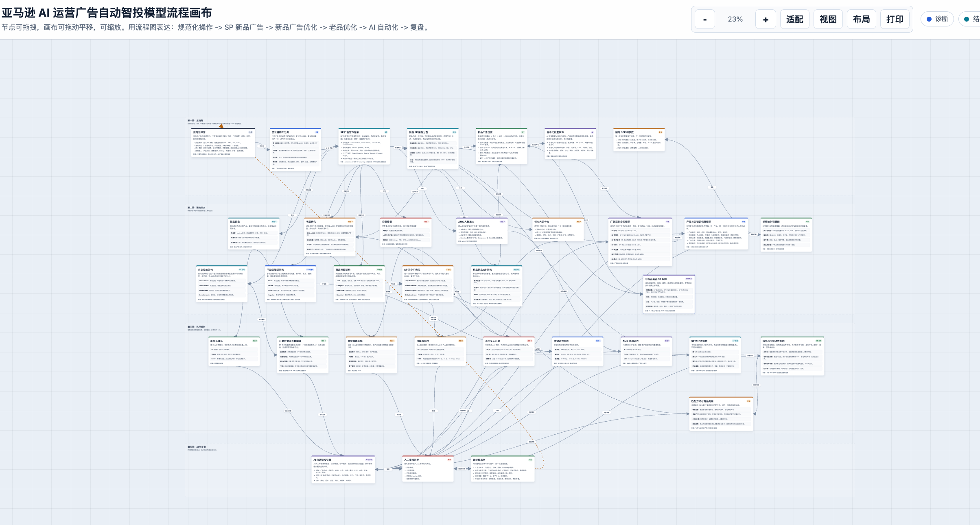Open the 新品 SP 策略分型 node
Viewport: 980px width, 525px height.
point(433,149)
